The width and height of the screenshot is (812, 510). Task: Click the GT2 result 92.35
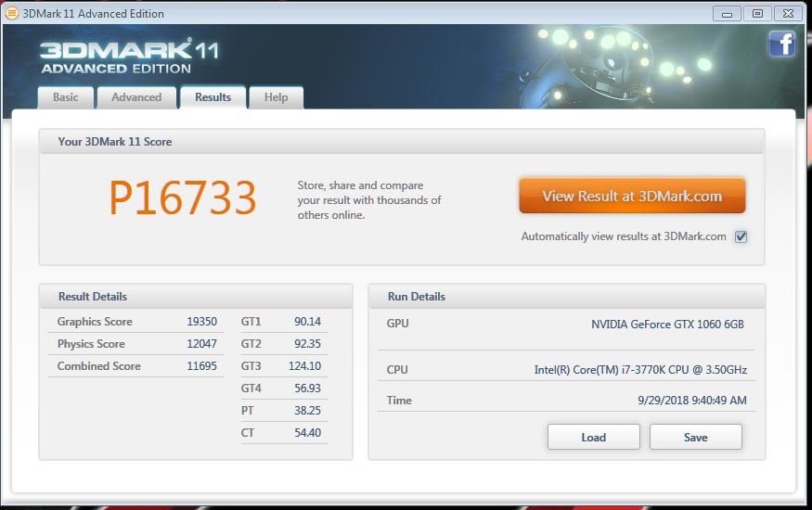(307, 344)
